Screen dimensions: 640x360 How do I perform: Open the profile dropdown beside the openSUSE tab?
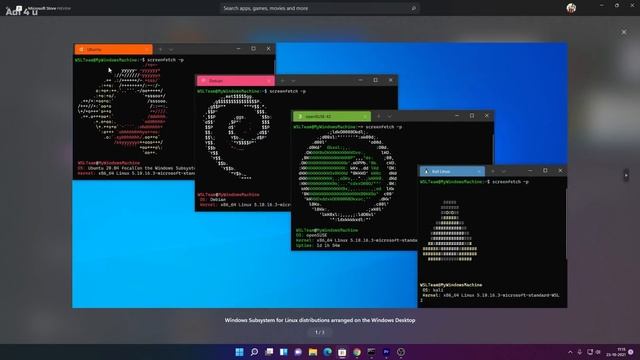point(389,116)
